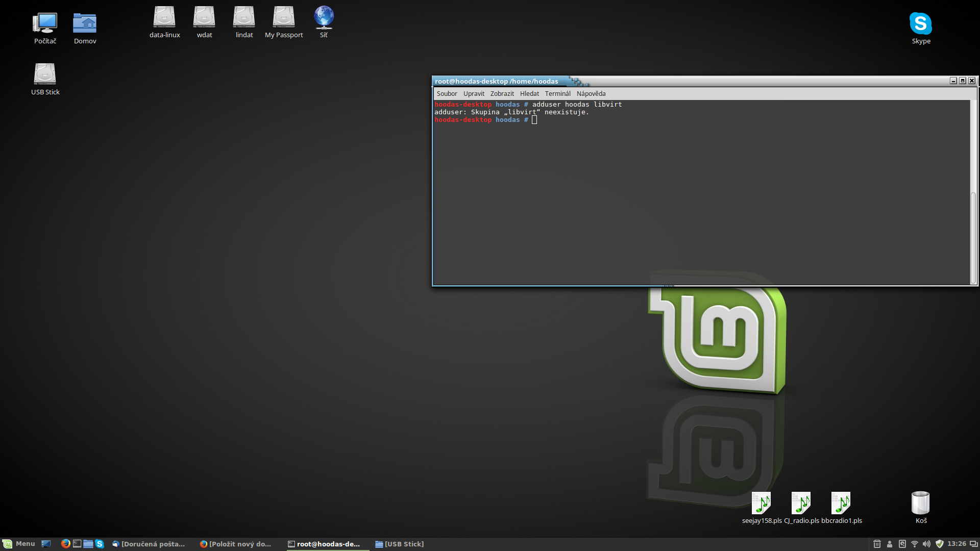Click the show desktop panel icon
Screen dimensions: 980x551
46,544
